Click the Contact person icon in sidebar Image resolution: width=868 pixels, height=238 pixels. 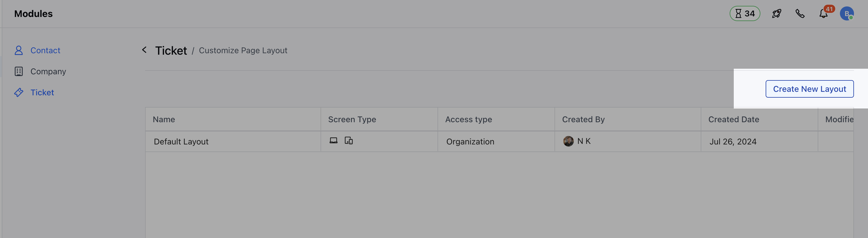coord(18,50)
